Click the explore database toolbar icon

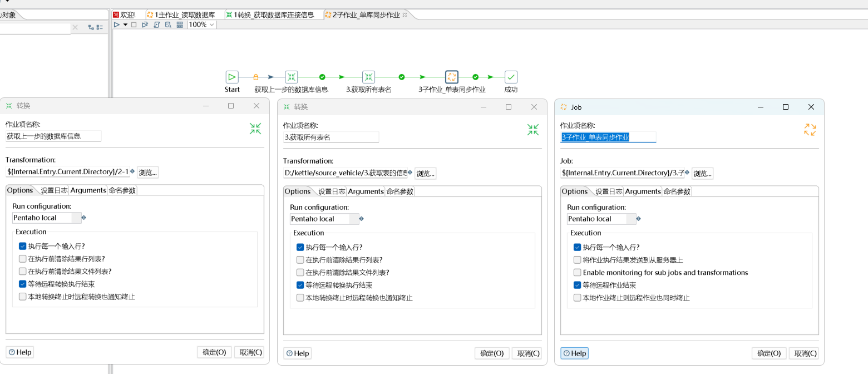168,24
